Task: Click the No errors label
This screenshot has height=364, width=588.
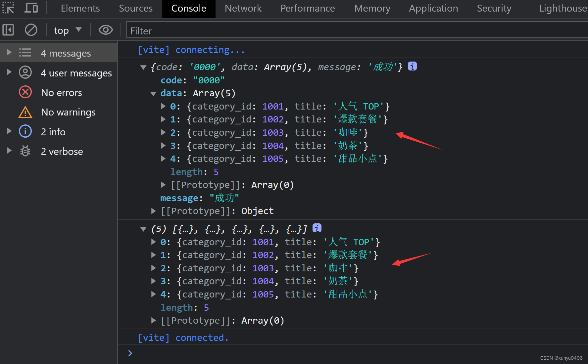Action: click(62, 93)
